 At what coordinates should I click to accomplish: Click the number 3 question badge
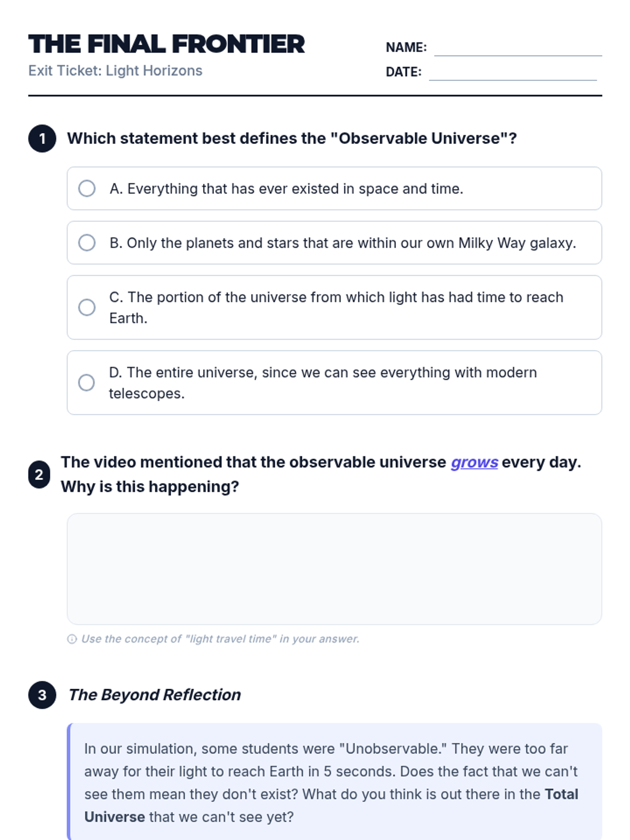42,695
